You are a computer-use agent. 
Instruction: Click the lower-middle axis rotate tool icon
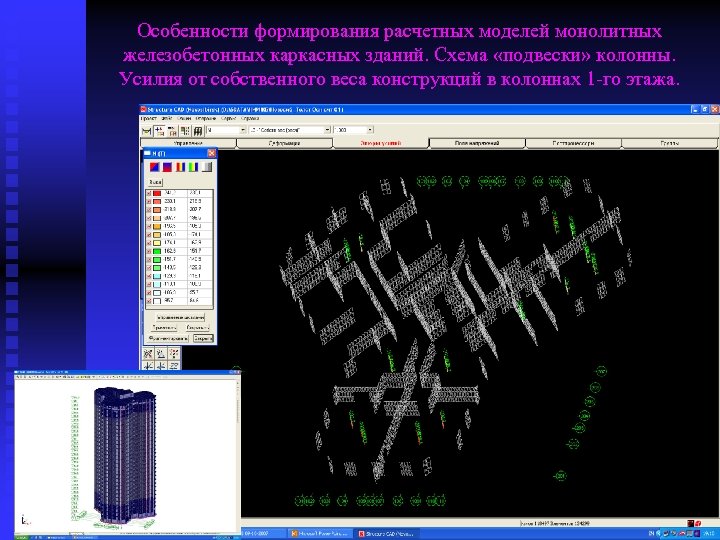click(x=161, y=366)
